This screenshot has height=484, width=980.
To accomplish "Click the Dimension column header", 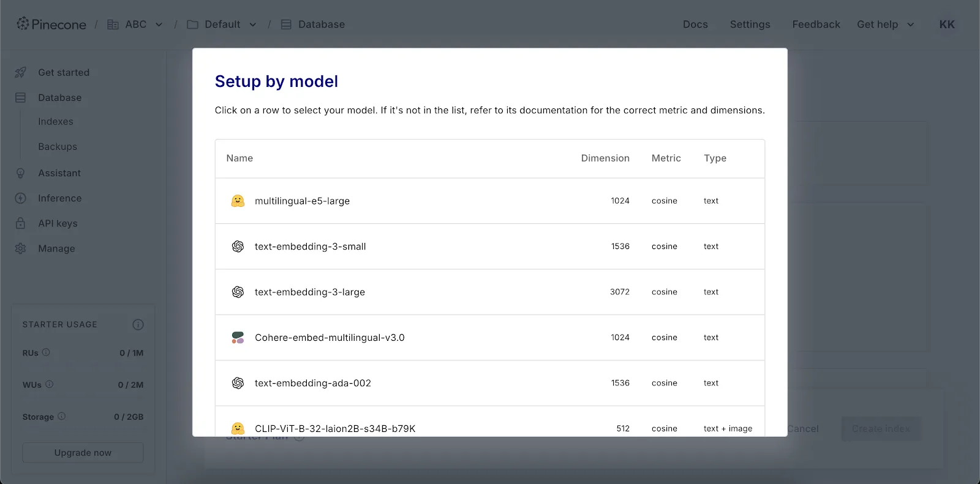I will (x=605, y=158).
